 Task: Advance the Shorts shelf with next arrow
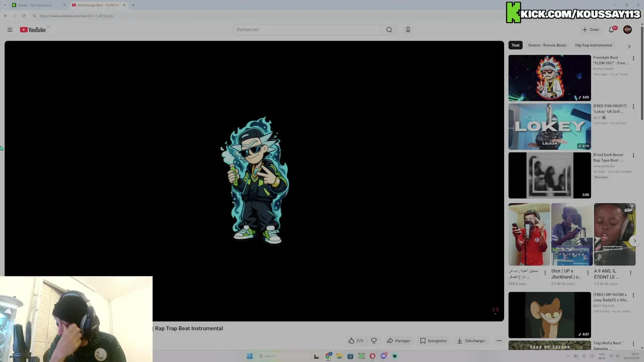coord(634,241)
